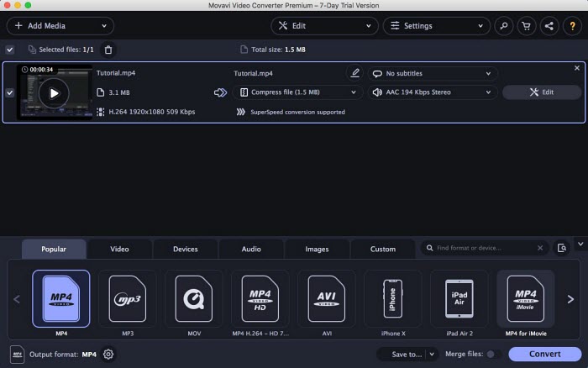Show next presets with right arrow
Screen dimensions: 588x368
[x=570, y=299]
